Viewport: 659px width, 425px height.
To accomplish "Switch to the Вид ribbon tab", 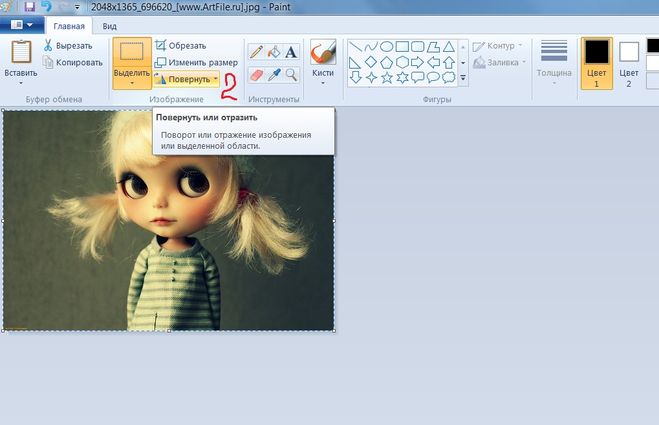I will point(109,26).
